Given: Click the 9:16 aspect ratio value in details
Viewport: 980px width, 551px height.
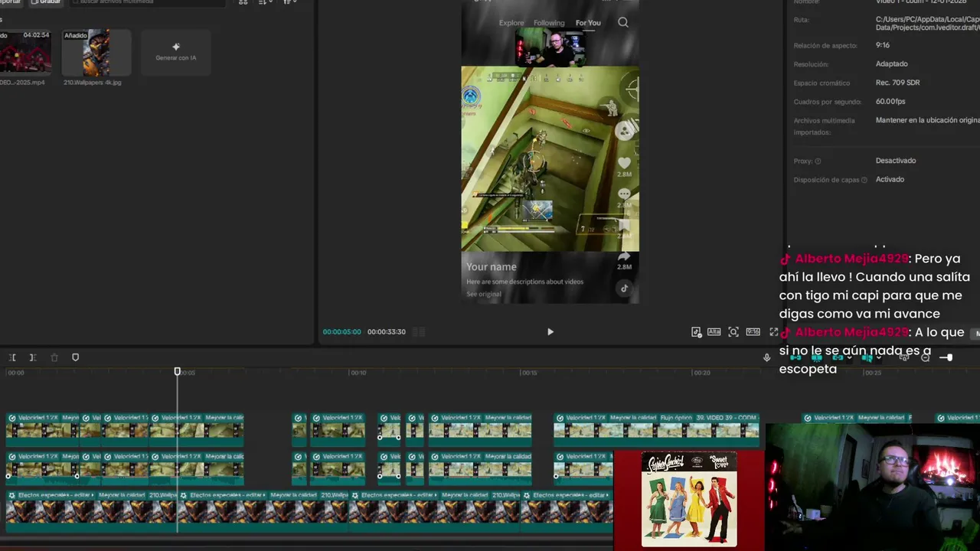Looking at the screenshot, I should click(x=883, y=45).
